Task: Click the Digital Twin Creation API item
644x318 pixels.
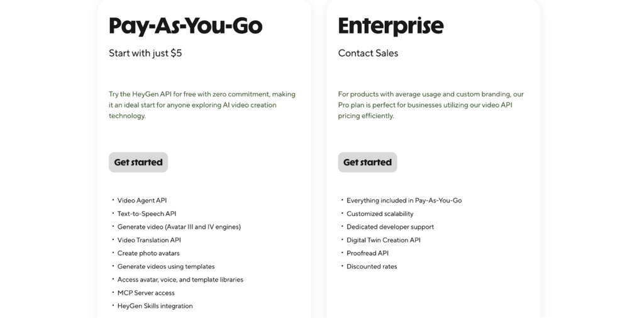Action: (384, 240)
